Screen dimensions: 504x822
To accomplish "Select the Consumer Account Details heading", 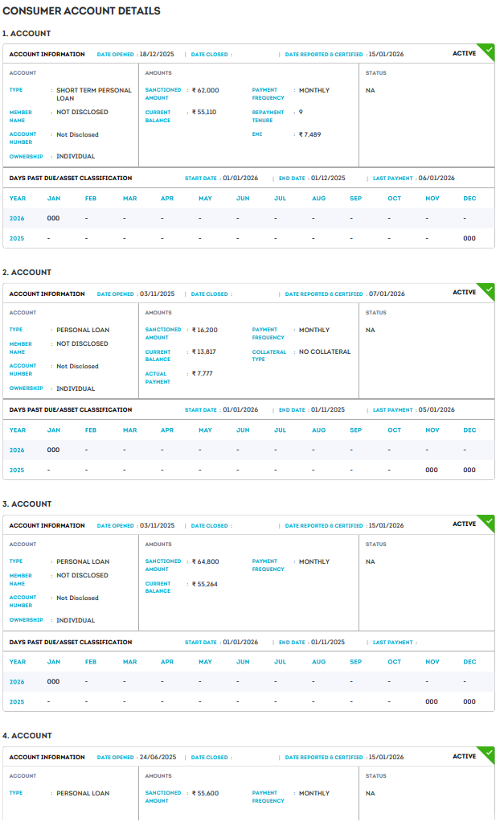I will (82, 11).
